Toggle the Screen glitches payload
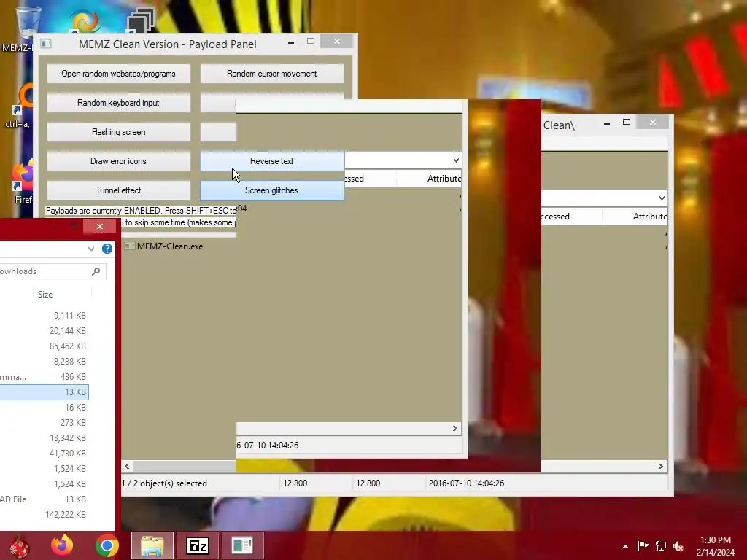Viewport: 747px width, 560px height. pos(271,190)
